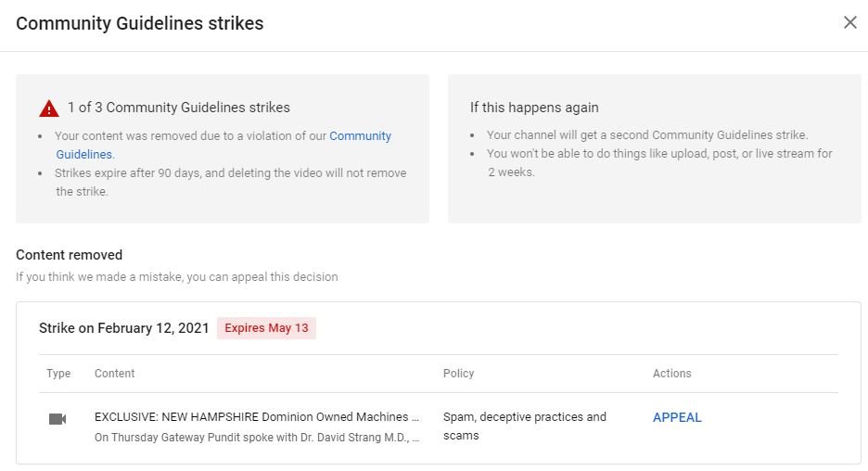Click the Type column header
This screenshot has height=471, width=868.
tap(58, 374)
